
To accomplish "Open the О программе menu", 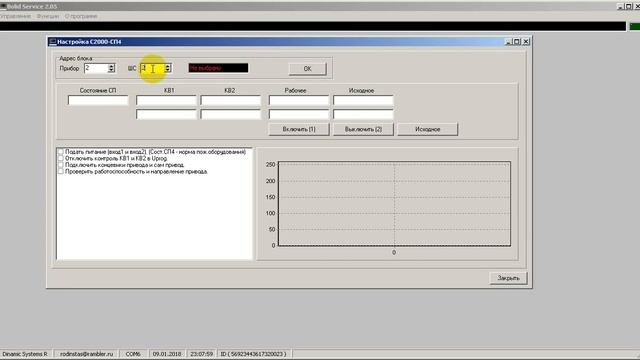I will tap(81, 16).
